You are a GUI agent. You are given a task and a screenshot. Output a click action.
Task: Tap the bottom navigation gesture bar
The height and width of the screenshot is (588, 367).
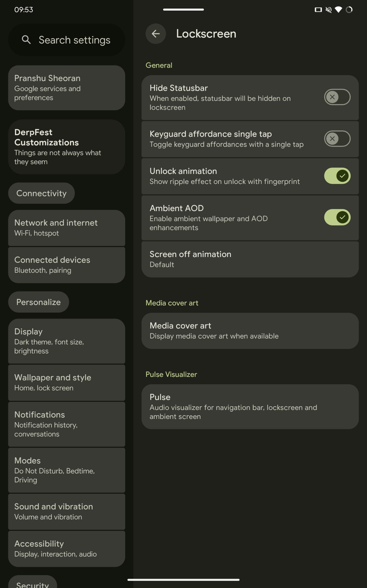[183, 580]
